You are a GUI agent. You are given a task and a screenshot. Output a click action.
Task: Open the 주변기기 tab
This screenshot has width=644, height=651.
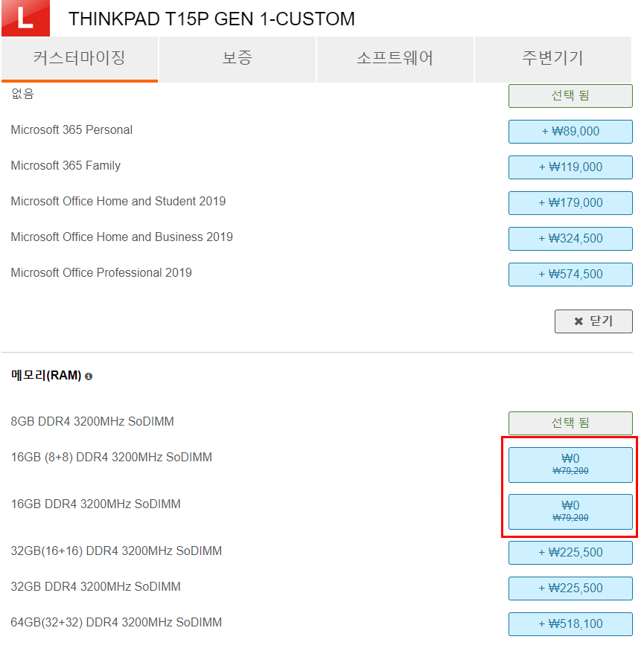click(x=553, y=59)
